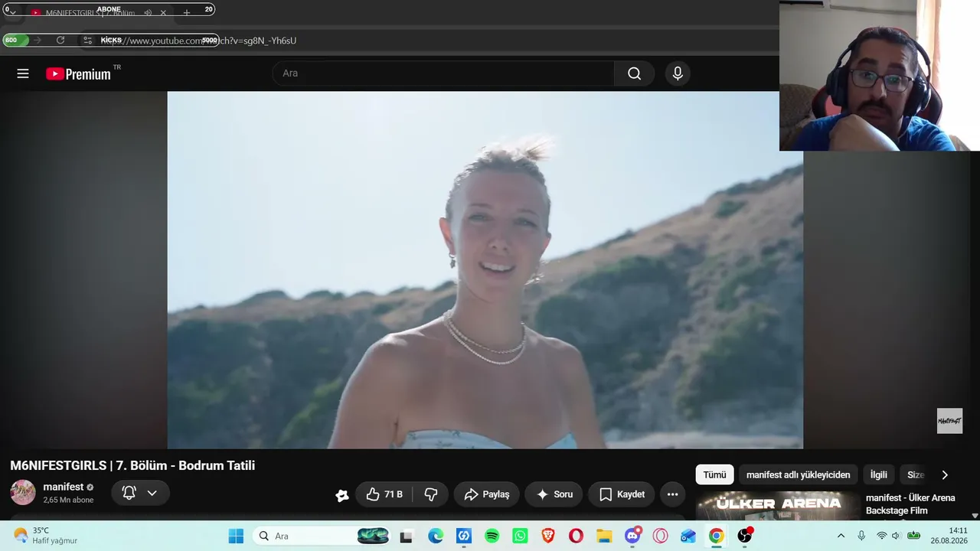
Task: Click the browser address bar URL
Action: 199,41
